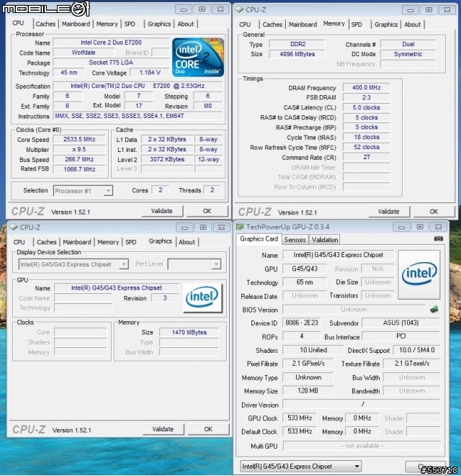The image size is (461, 476).
Task: Click OK in the Memory CPU-Z window
Action: [434, 212]
